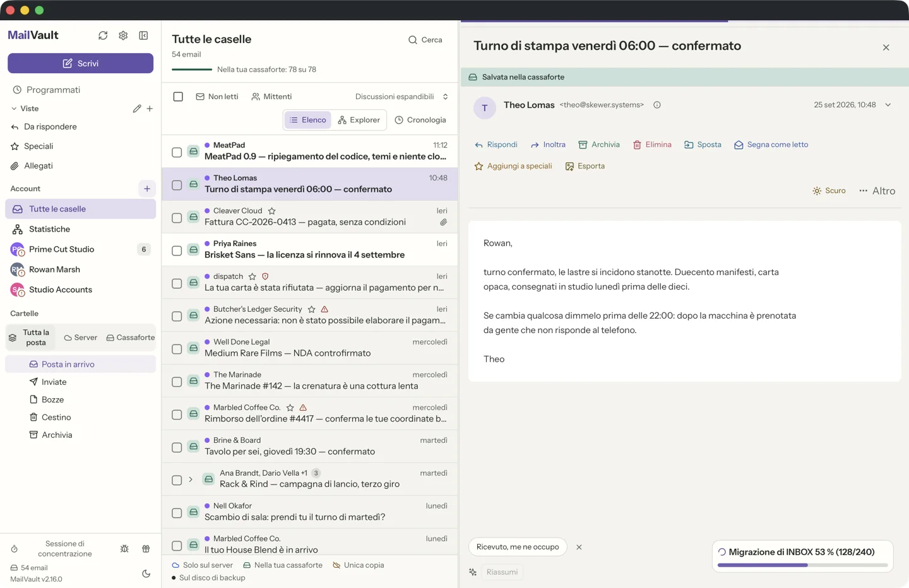Viewport: 909px width, 588px height.
Task: Switch to the Explorer view tab
Action: coord(359,120)
